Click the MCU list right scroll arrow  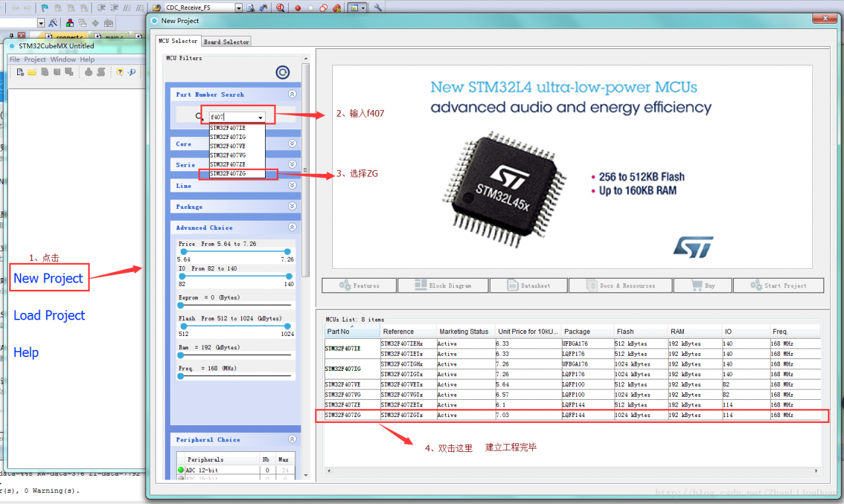(817, 470)
